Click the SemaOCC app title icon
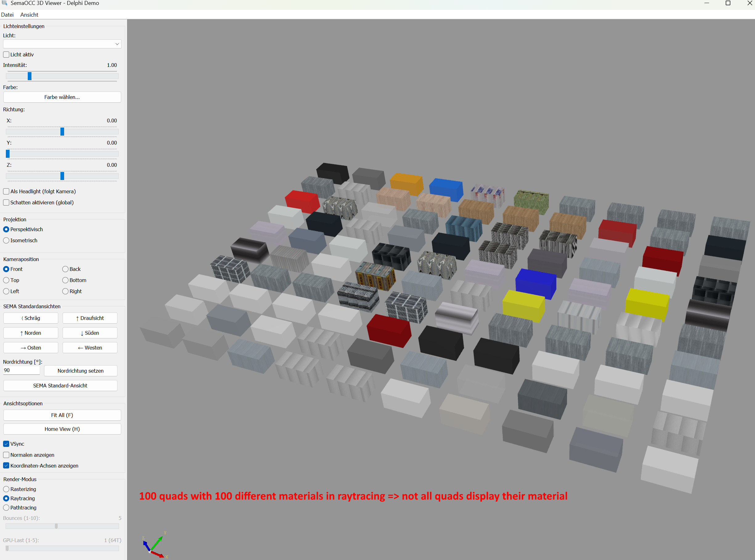Image resolution: width=755 pixels, height=560 pixels. pos(4,3)
